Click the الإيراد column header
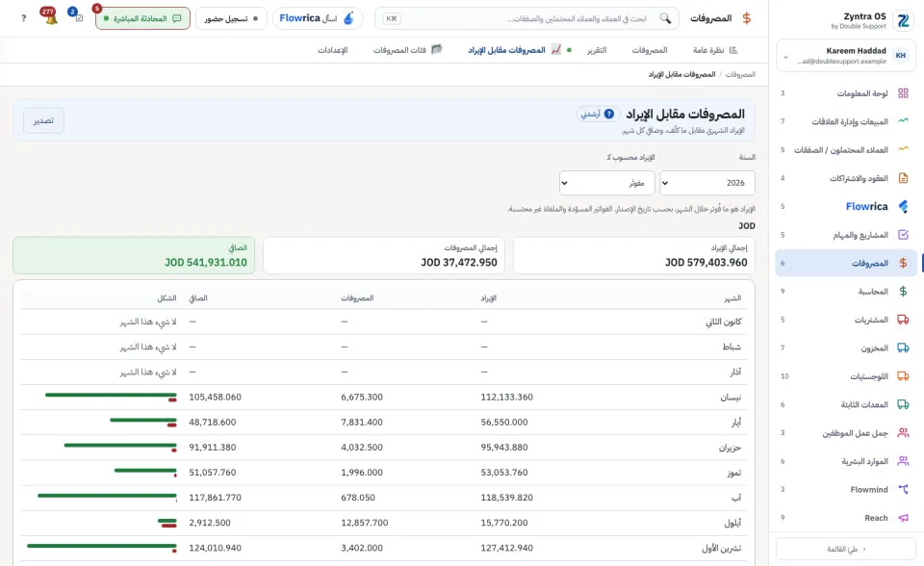Screen dimensions: 924x566 [x=489, y=298]
